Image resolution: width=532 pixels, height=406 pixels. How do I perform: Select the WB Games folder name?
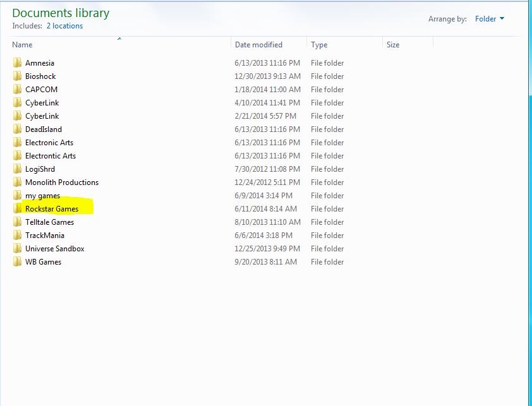(x=43, y=261)
